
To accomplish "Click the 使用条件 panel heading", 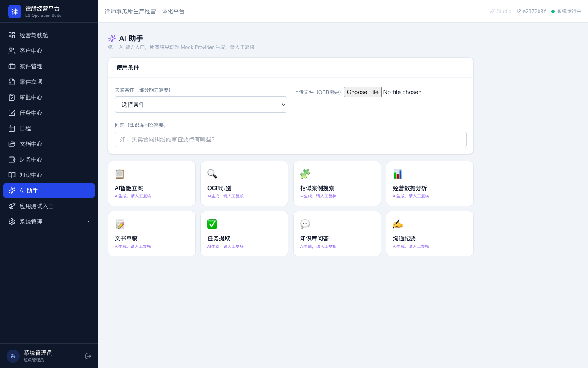I will point(128,67).
